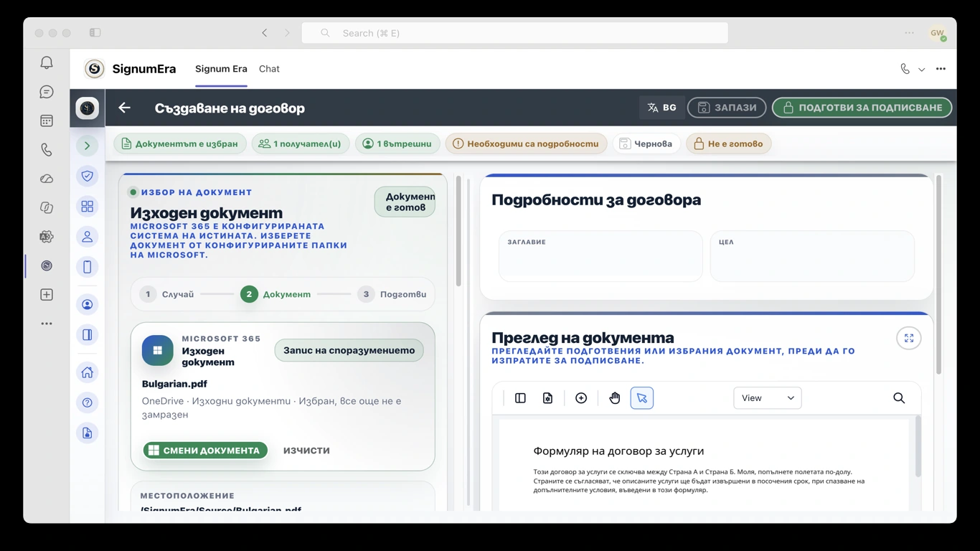Open the person icon in SignumEra nav

point(88,237)
